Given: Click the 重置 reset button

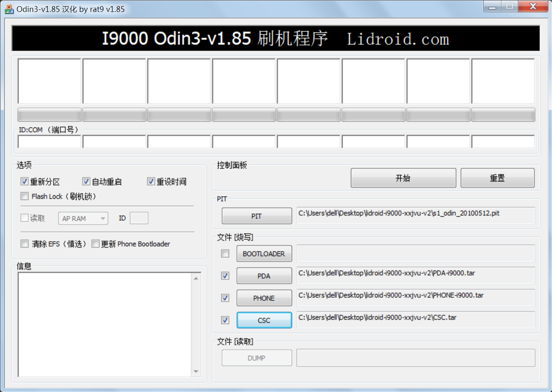Looking at the screenshot, I should (497, 178).
